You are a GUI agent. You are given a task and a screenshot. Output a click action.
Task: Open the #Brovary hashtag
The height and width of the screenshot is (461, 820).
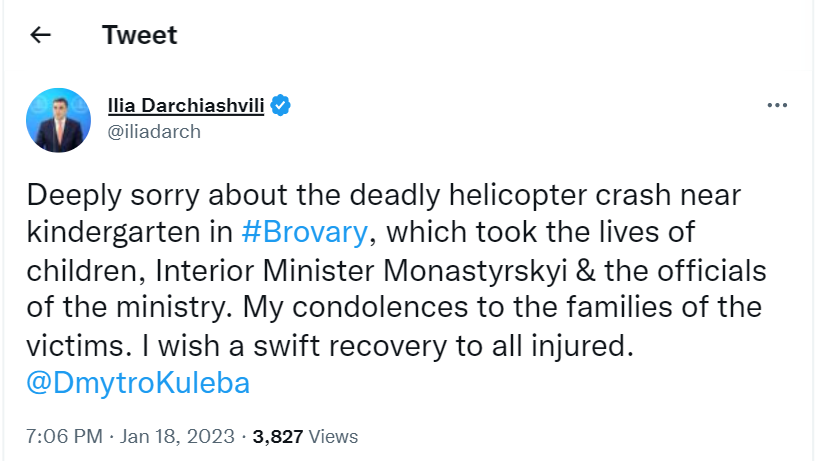[x=305, y=232]
